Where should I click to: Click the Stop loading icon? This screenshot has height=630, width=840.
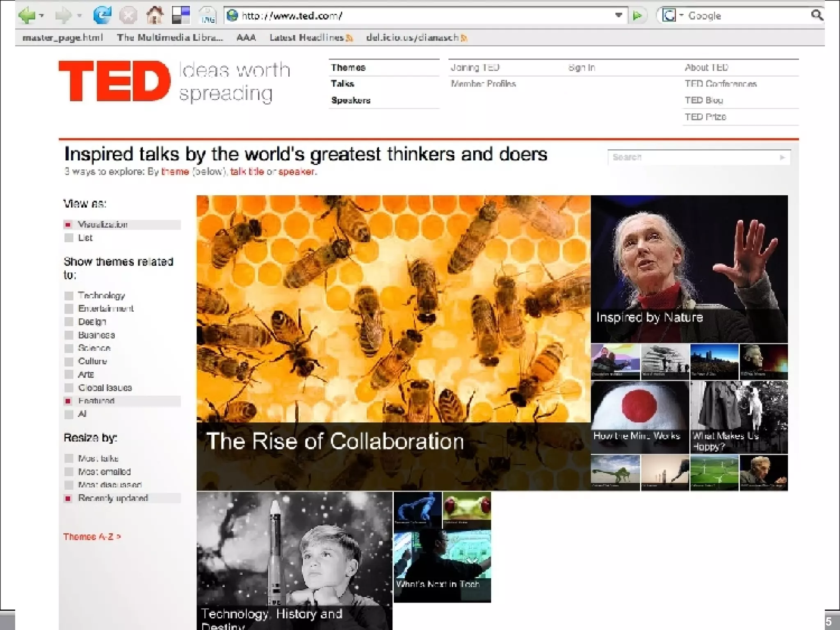click(x=128, y=16)
